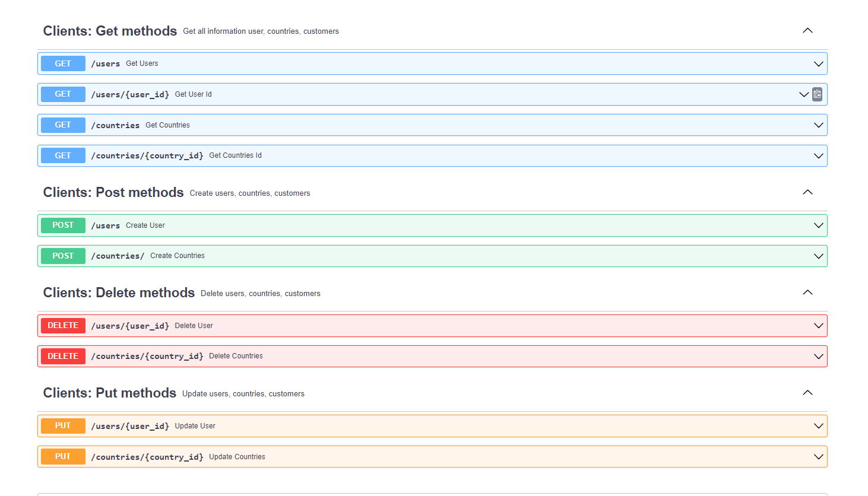Click the 'Get User Id' summary text
The image size is (868, 496).
tap(193, 94)
